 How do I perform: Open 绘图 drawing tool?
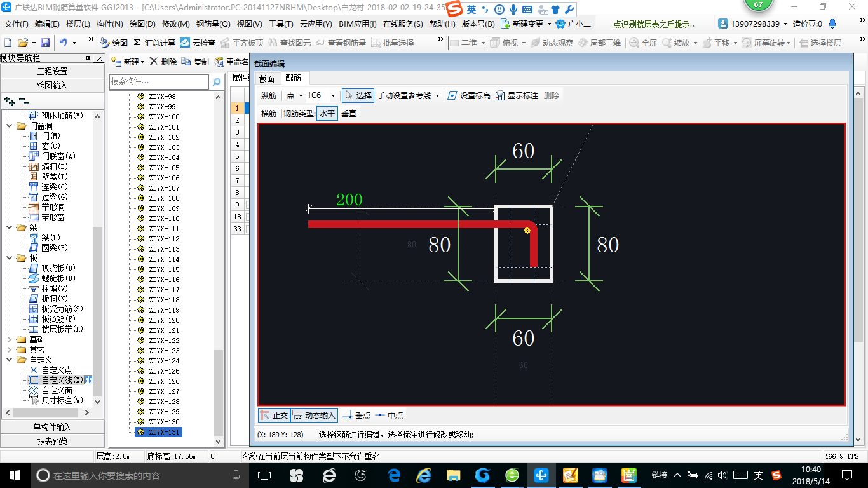pyautogui.click(x=114, y=43)
